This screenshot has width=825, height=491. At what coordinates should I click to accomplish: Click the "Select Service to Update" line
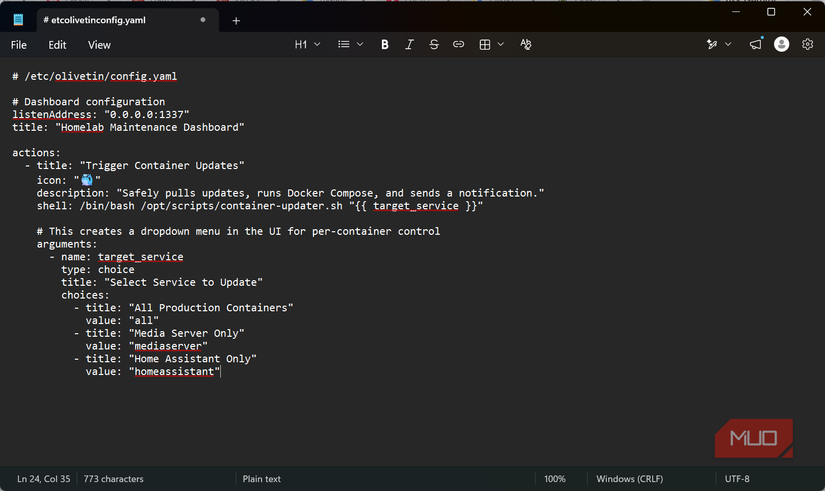pos(162,283)
